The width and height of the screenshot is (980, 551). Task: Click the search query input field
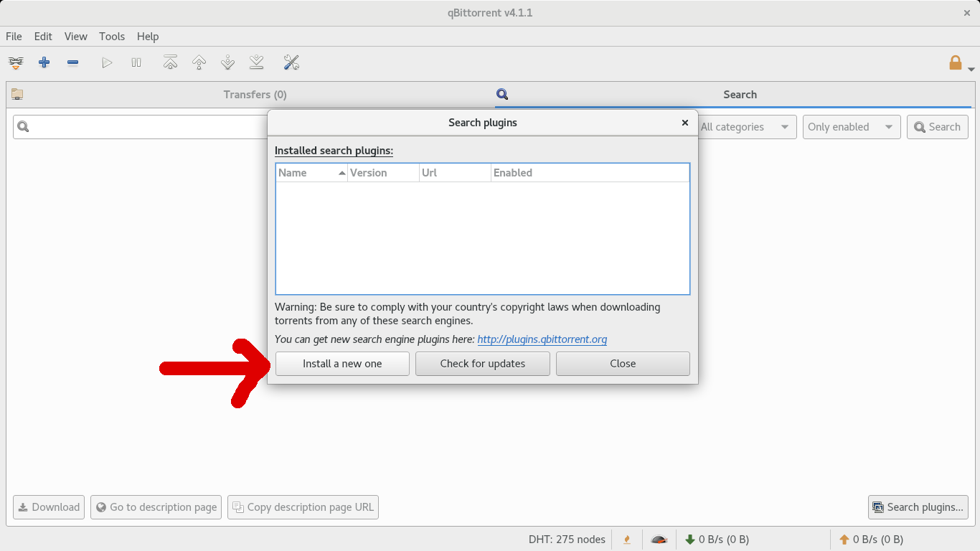[141, 127]
